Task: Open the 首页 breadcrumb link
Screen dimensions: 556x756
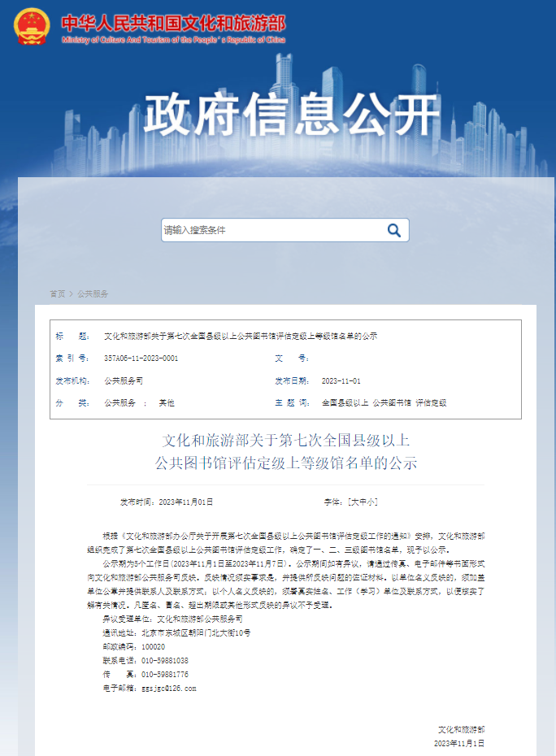Action: point(57,293)
